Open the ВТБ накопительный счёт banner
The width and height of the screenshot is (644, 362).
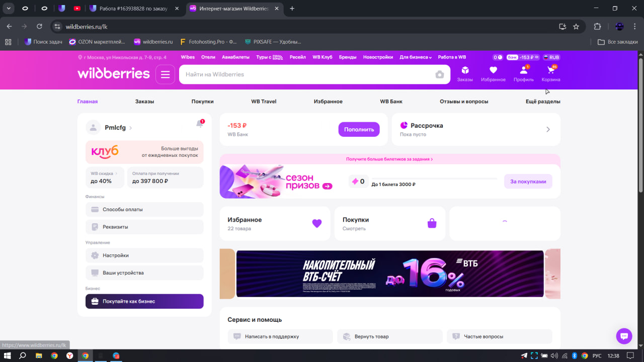390,274
